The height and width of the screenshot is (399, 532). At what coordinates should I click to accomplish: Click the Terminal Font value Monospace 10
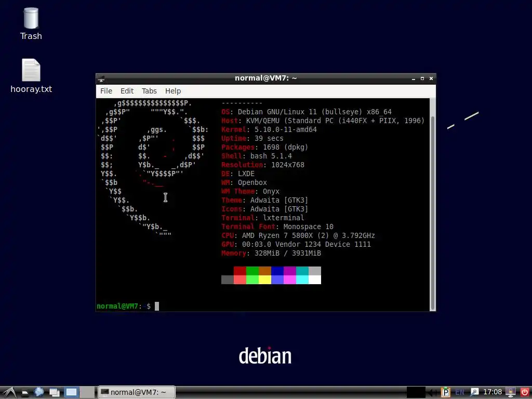pyautogui.click(x=309, y=227)
